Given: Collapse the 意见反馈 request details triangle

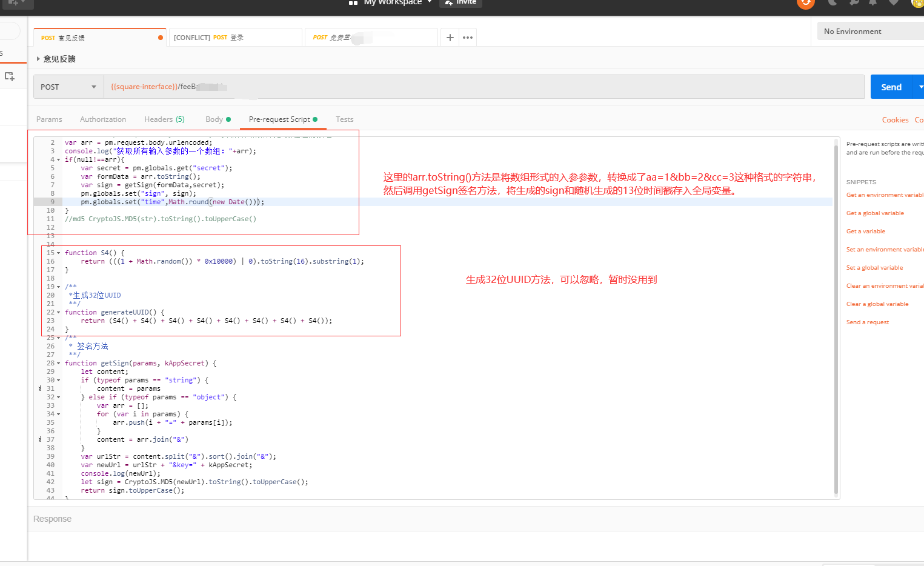Looking at the screenshot, I should (38, 59).
